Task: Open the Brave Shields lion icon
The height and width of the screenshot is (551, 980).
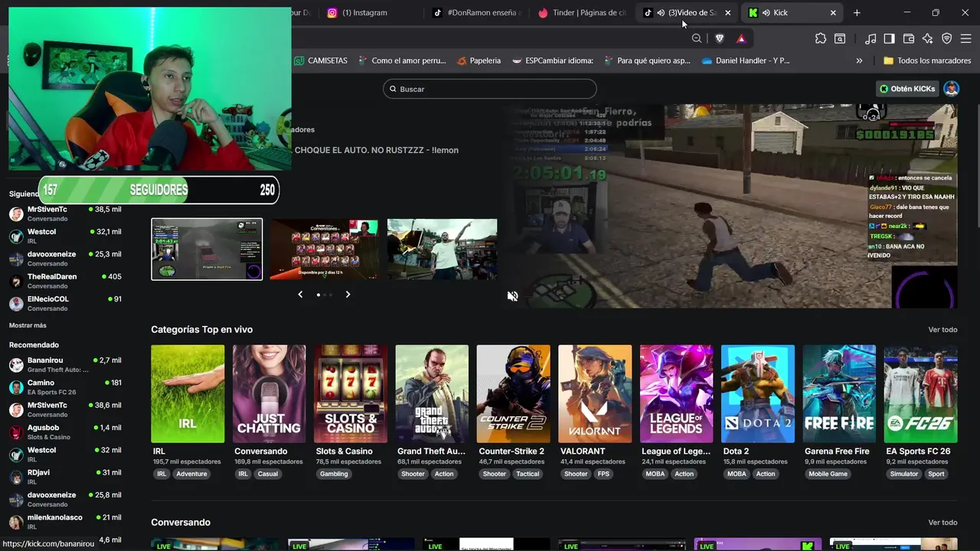Action: [719, 38]
